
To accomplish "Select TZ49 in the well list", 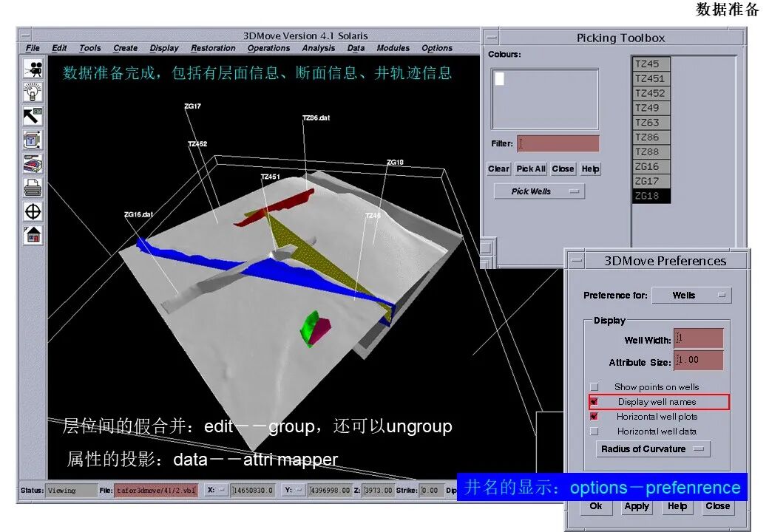I will (x=651, y=108).
